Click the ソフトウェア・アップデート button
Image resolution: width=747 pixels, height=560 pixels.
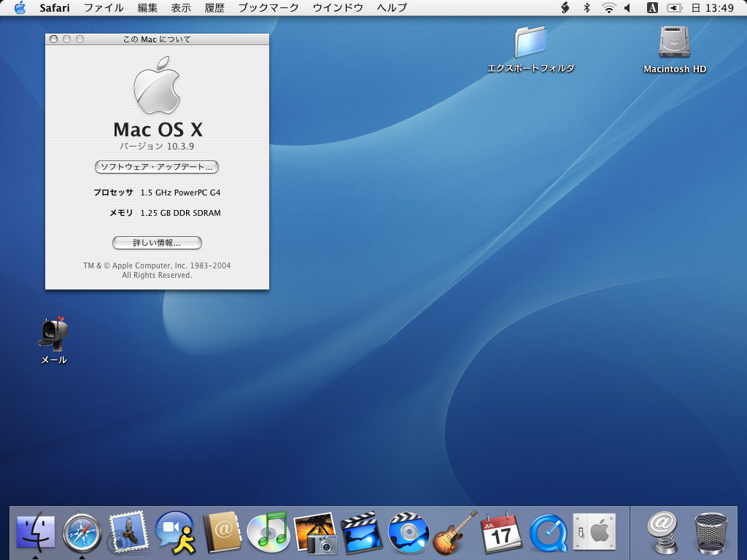click(157, 167)
